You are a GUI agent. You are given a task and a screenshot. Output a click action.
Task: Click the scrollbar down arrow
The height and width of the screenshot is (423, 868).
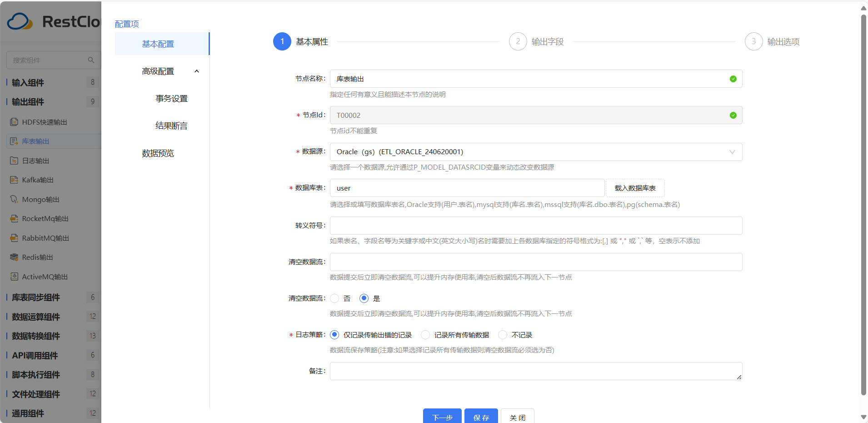tap(863, 417)
